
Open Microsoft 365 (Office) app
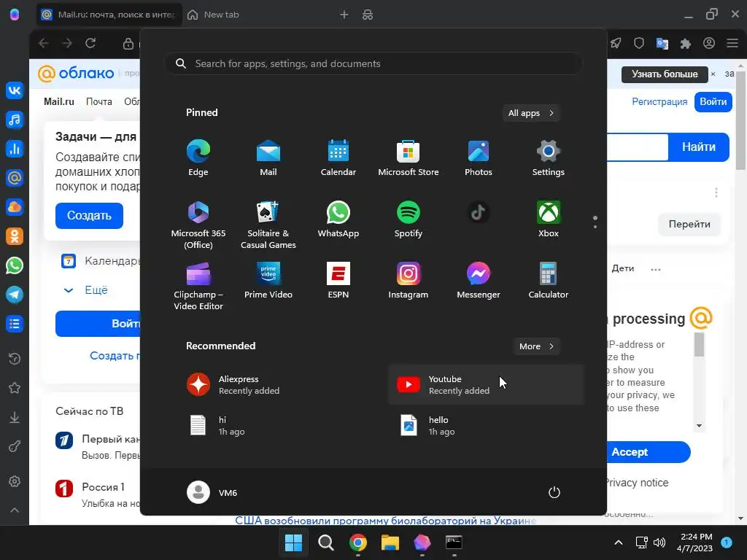(x=198, y=225)
